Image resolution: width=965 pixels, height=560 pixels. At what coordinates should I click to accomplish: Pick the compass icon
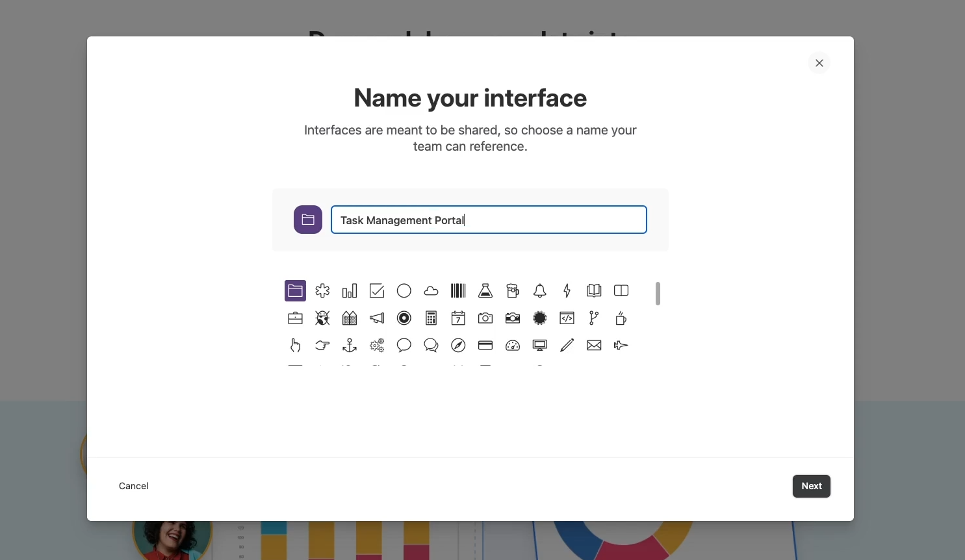458,346
